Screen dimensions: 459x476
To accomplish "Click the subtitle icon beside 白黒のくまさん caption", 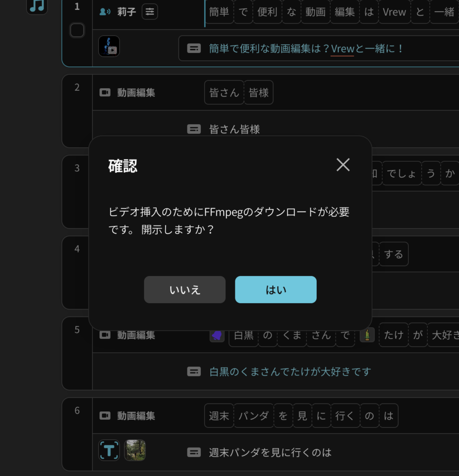I will tap(194, 371).
